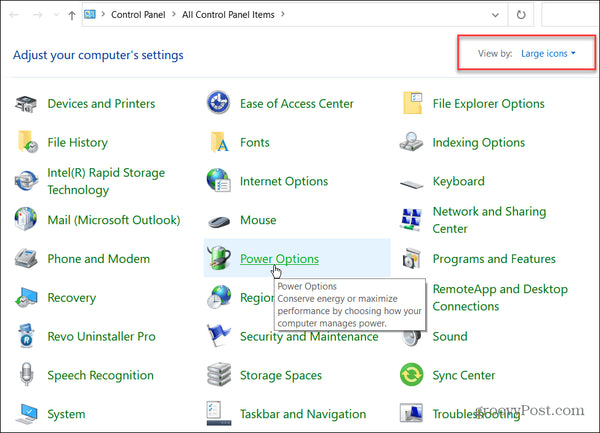Open the Ease of Access Center link
Image resolution: width=600 pixels, height=433 pixels.
297,104
